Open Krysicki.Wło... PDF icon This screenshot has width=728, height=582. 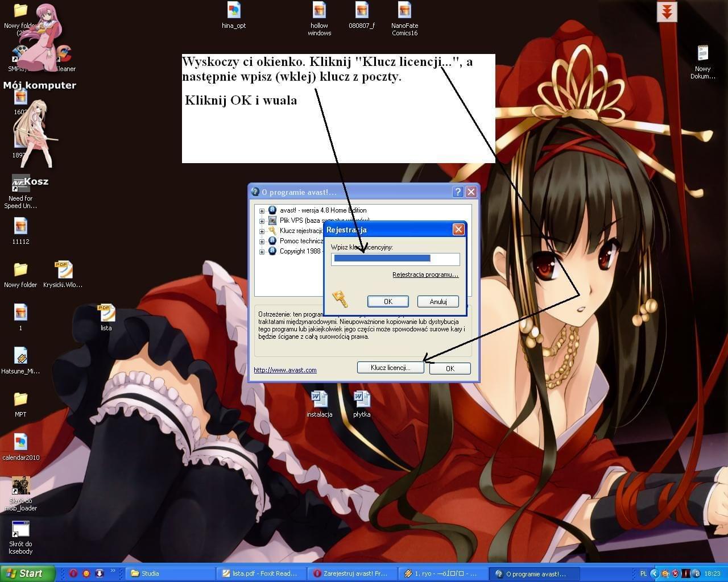63,275
